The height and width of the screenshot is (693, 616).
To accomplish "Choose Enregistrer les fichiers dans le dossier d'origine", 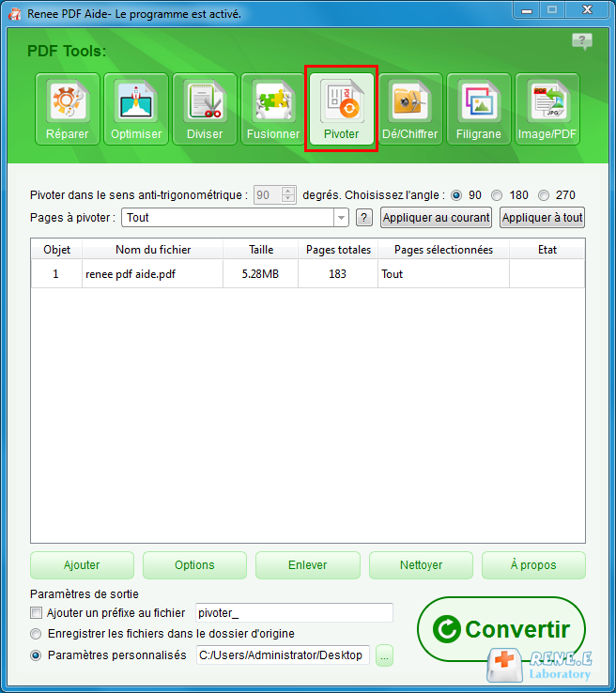I will click(36, 634).
